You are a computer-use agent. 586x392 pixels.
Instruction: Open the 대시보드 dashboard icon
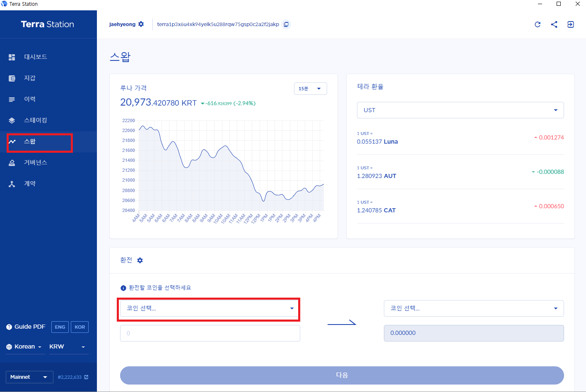point(12,57)
